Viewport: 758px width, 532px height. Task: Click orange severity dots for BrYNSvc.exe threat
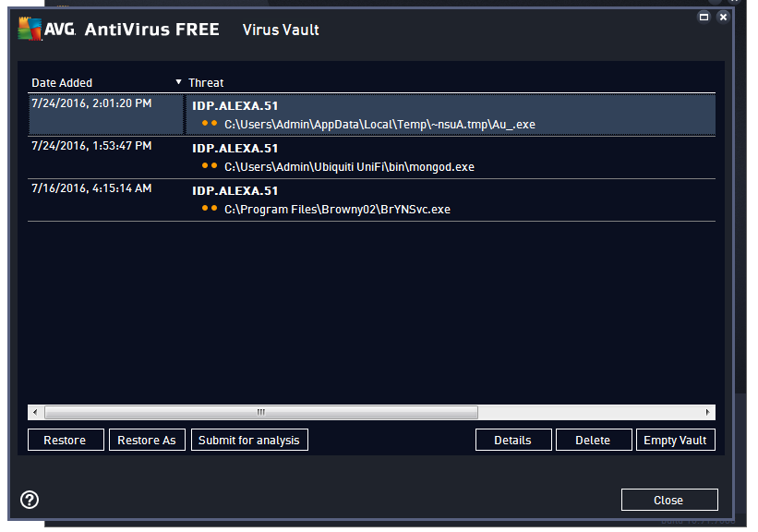[x=210, y=209]
